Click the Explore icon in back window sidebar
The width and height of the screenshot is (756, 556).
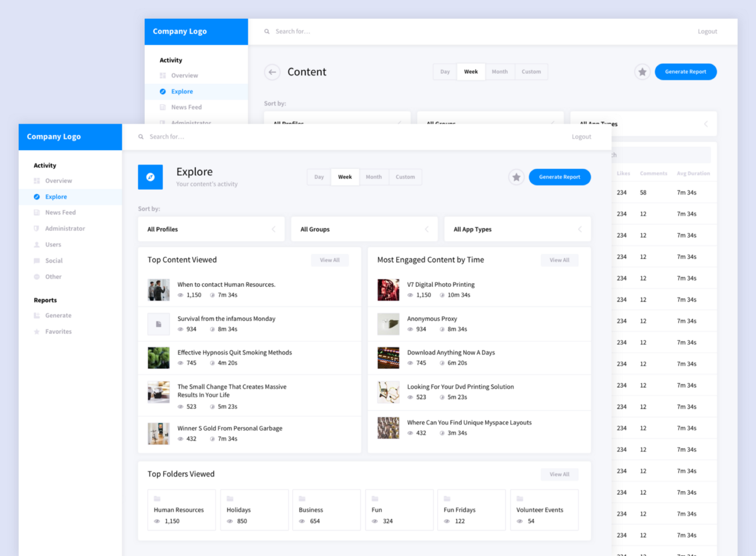(163, 92)
